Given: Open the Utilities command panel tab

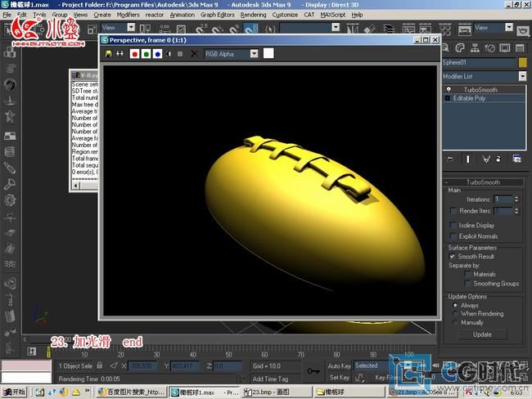Looking at the screenshot, I should [x=520, y=47].
